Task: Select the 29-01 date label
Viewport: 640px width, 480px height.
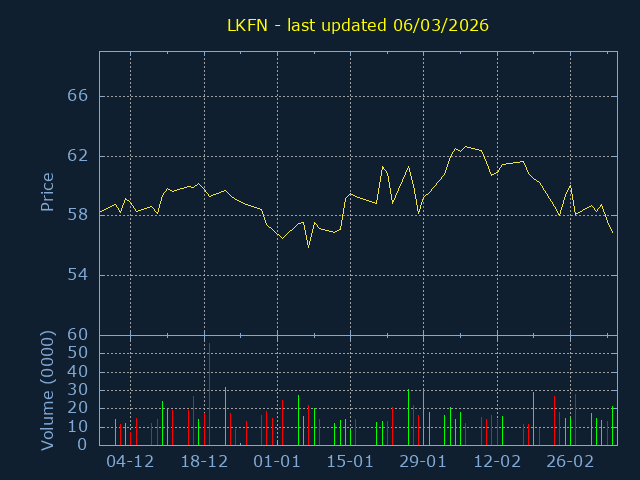Action: pyautogui.click(x=423, y=462)
